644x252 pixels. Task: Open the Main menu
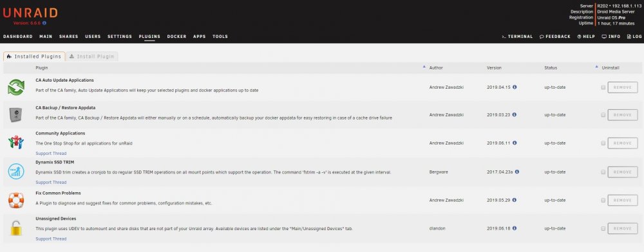[x=46, y=37]
